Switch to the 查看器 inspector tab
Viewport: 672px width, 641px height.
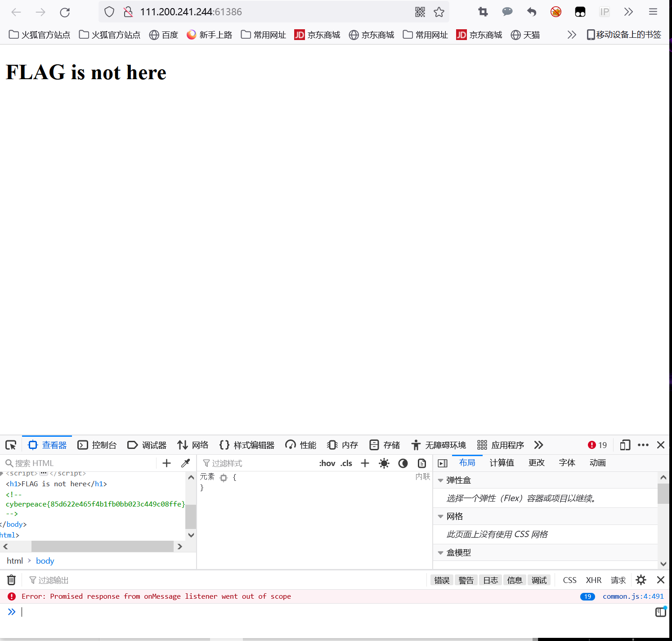coord(47,445)
